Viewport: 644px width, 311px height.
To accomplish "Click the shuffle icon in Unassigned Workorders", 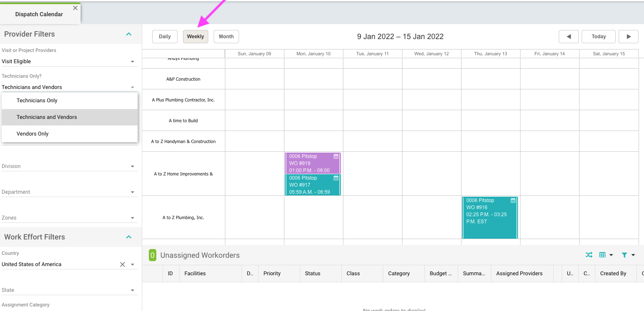I will click(589, 255).
